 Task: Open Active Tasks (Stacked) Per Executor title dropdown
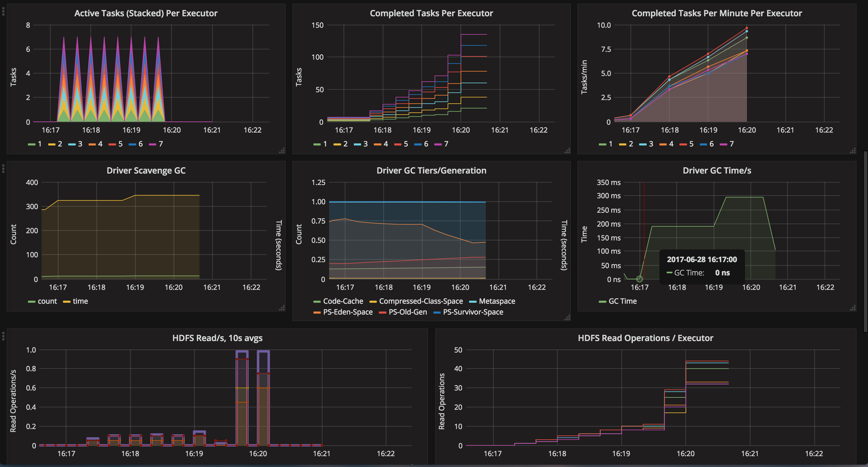click(146, 13)
